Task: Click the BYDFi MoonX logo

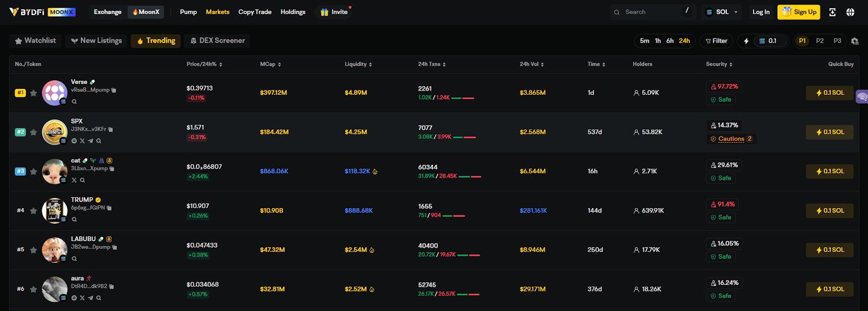Action: (42, 12)
